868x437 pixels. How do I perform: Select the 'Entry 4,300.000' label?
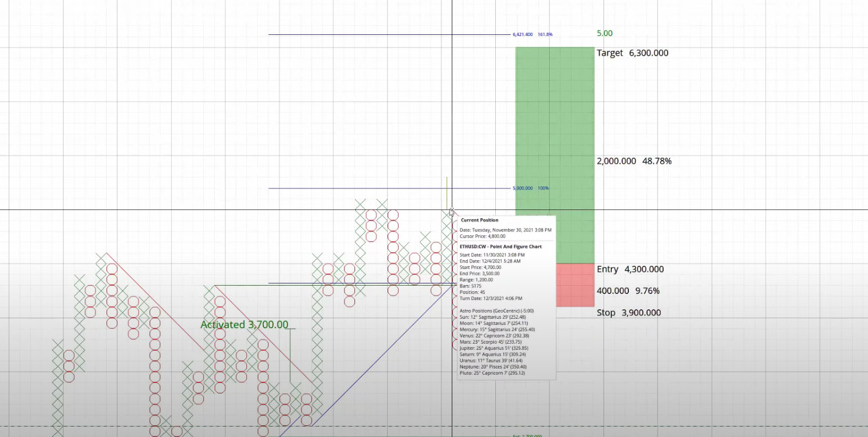(630, 269)
